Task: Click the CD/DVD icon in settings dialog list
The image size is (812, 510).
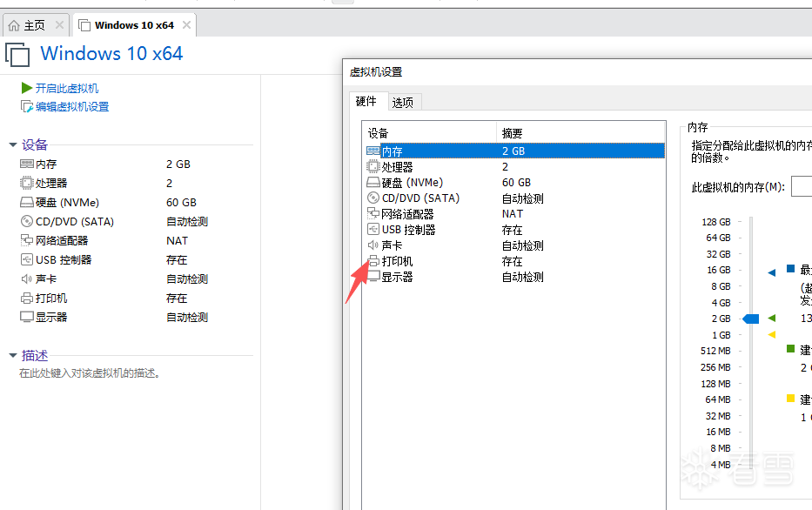Action: click(x=372, y=198)
